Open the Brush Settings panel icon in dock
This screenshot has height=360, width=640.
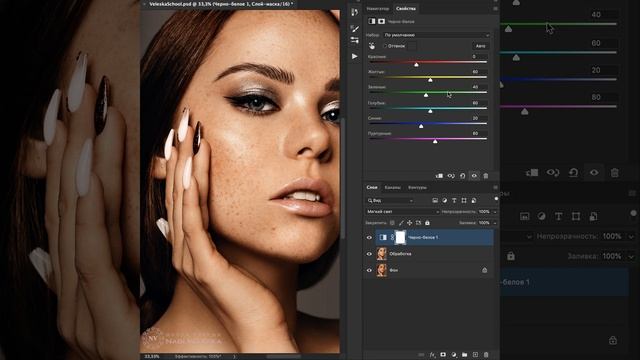354,29
